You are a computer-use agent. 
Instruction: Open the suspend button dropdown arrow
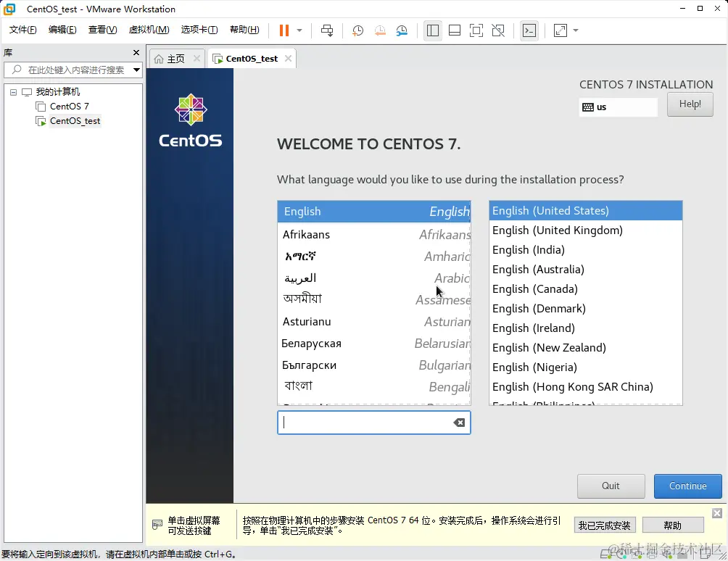(x=299, y=30)
